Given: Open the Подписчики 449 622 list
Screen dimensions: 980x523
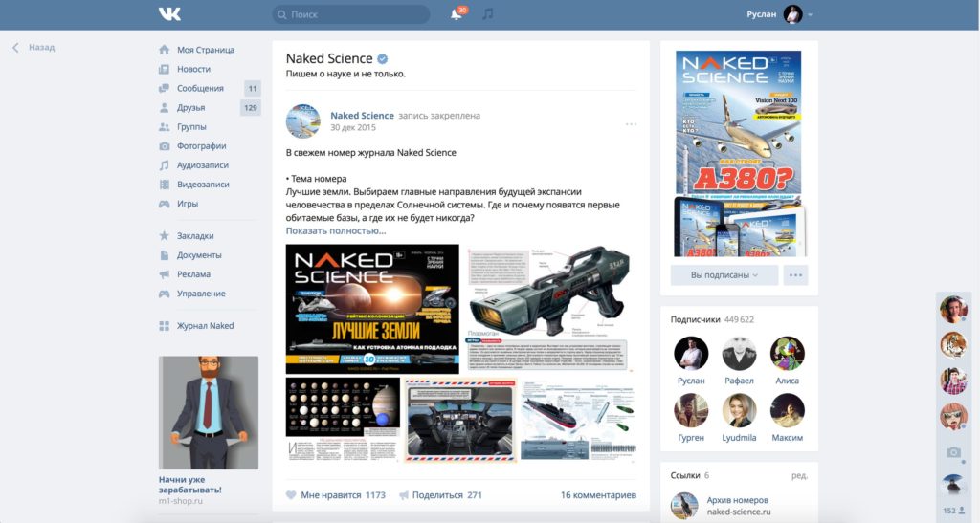Looking at the screenshot, I should (712, 319).
